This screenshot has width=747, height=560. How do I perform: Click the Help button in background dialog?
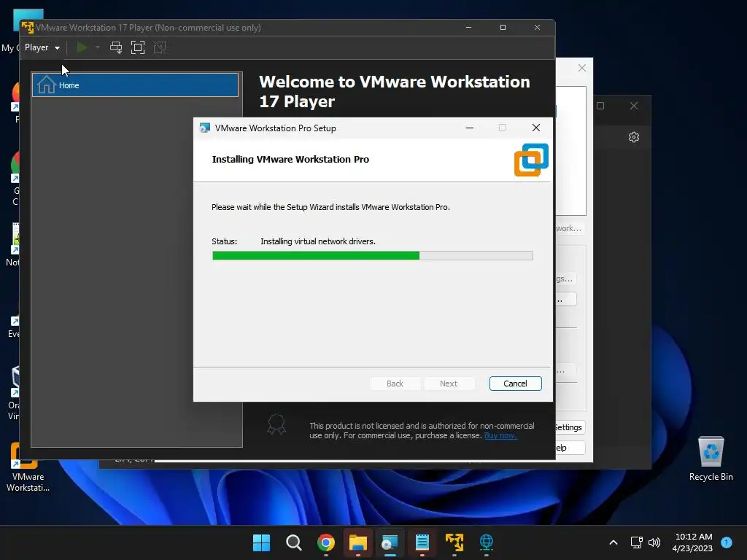570,448
